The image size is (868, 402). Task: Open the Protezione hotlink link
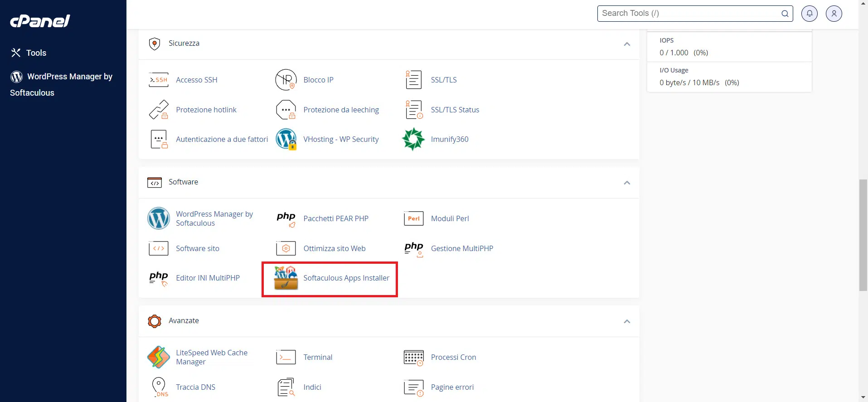[x=206, y=110]
